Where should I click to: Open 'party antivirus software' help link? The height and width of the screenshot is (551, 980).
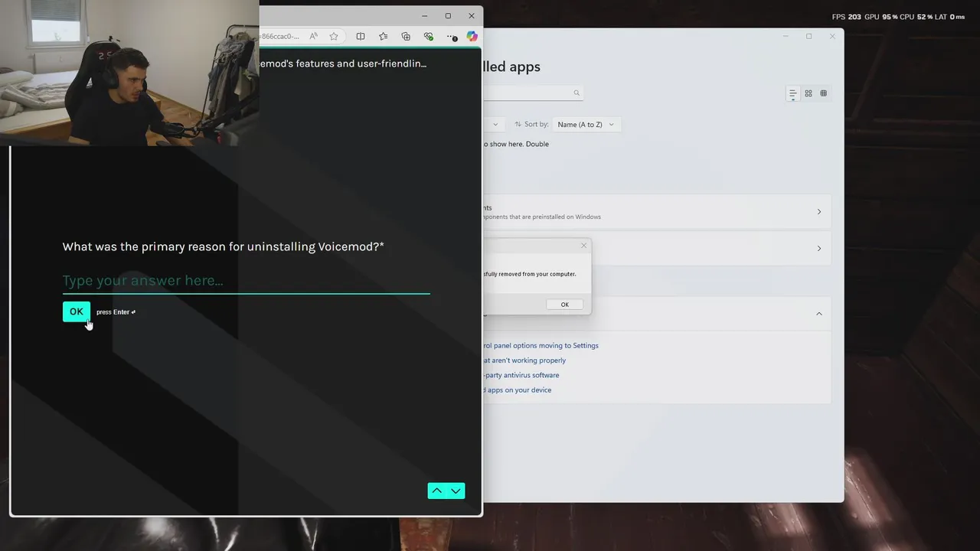[521, 375]
